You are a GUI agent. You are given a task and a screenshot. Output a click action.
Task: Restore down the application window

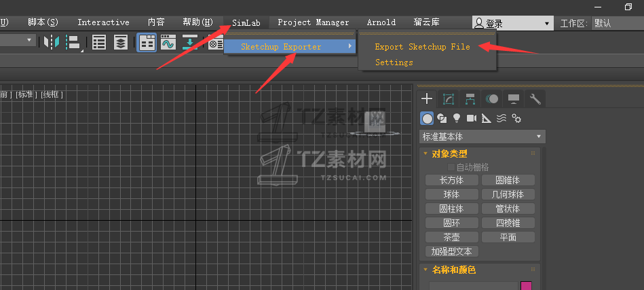[628, 7]
